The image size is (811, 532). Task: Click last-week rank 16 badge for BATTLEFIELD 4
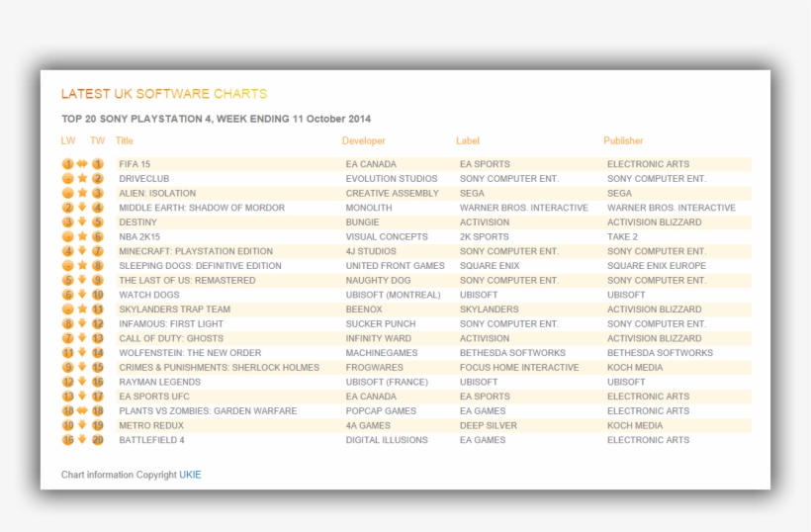pos(68,439)
